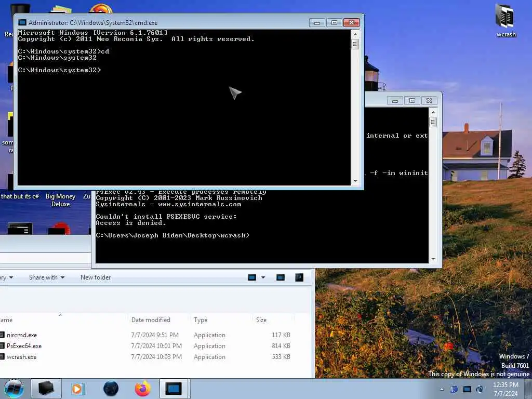Maximize the background wcrash console window

click(x=412, y=101)
